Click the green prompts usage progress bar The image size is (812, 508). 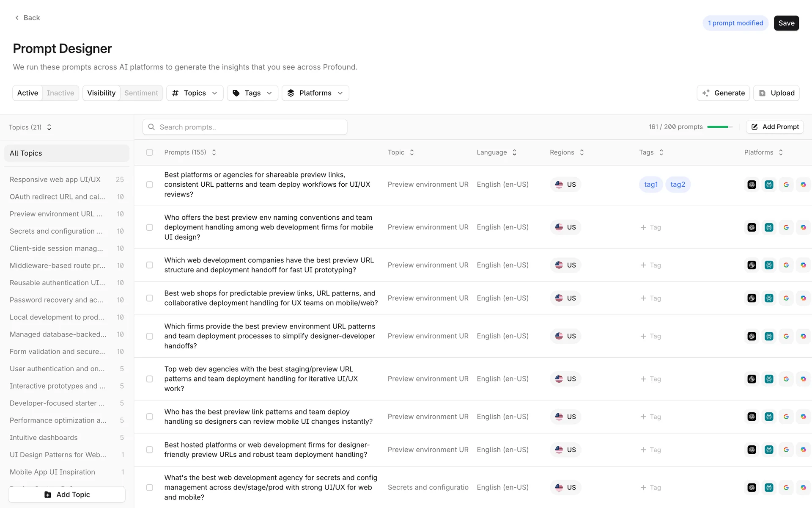click(x=719, y=127)
